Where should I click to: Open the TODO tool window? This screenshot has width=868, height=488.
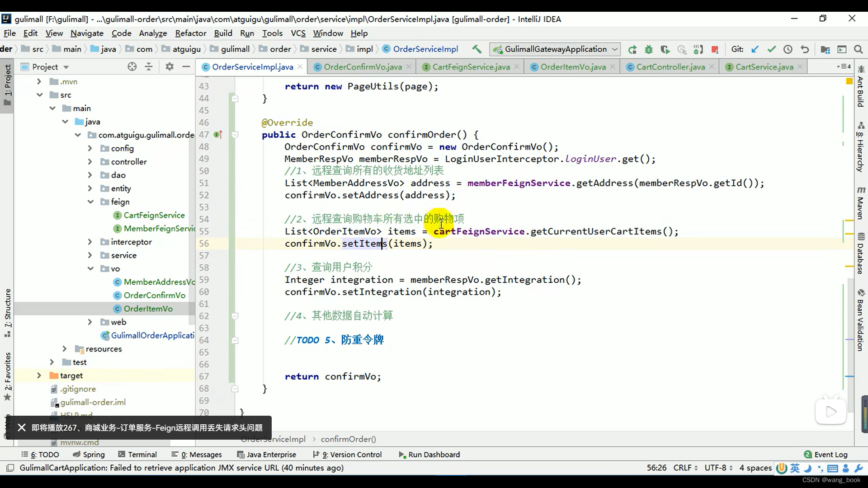pos(40,455)
